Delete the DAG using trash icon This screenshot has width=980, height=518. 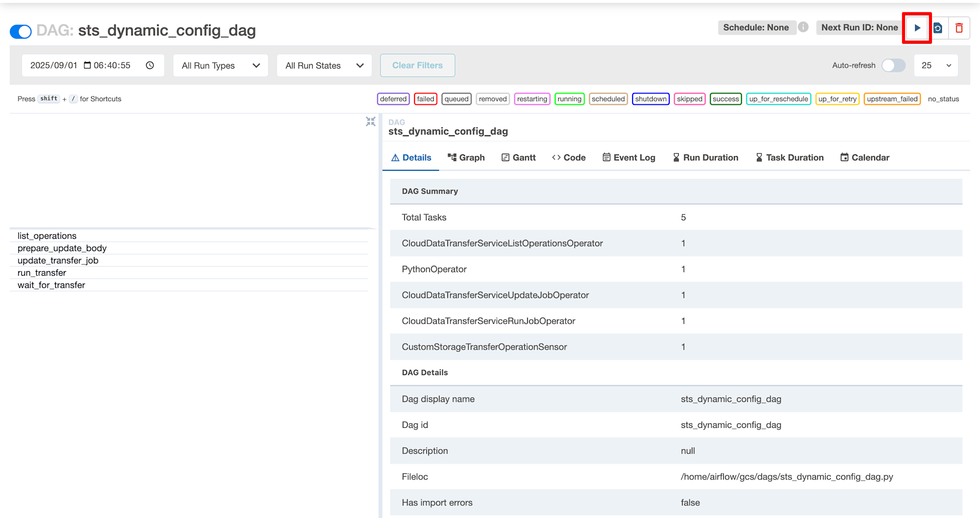959,28
